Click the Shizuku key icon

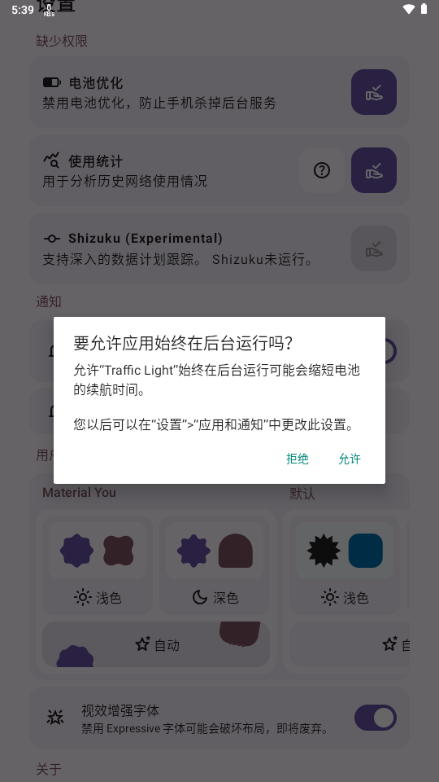52,239
